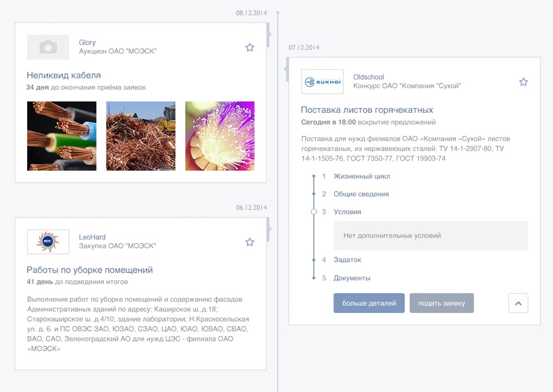Open the Поставка листов горячекатных title

click(x=367, y=109)
